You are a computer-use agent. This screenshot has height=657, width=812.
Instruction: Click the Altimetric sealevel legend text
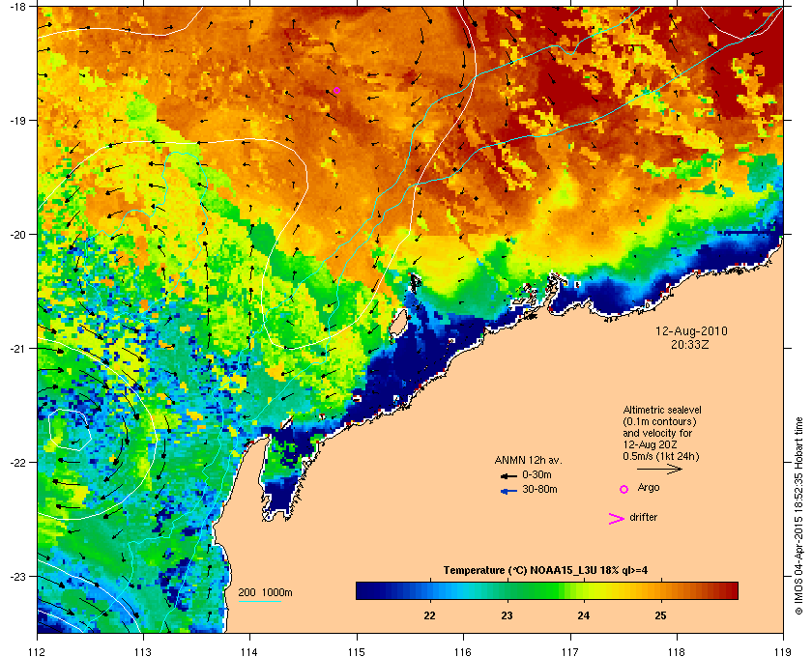tap(662, 410)
